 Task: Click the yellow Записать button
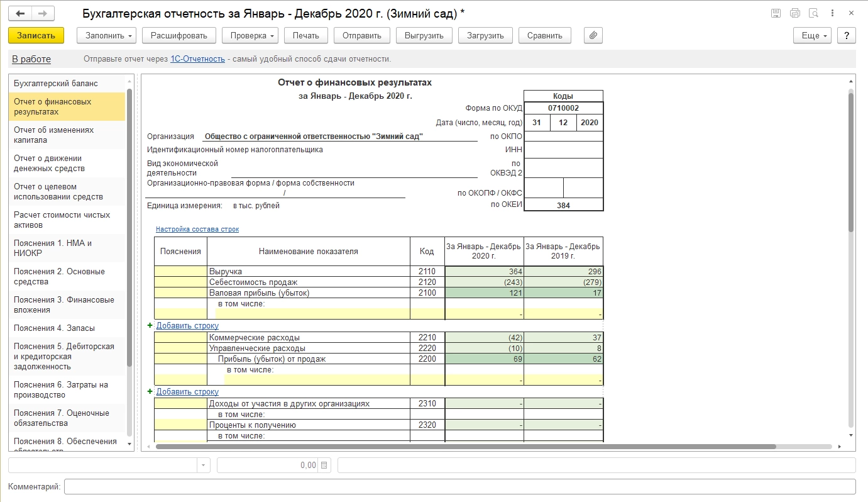(36, 36)
